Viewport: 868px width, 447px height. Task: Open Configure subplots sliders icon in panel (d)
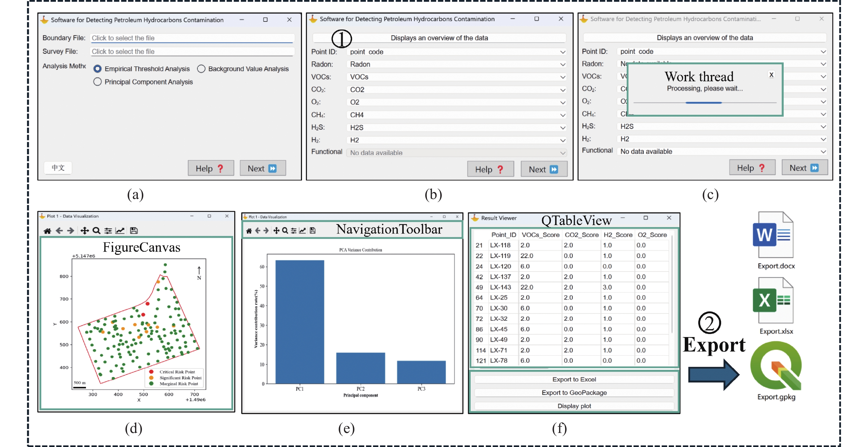[x=108, y=231]
